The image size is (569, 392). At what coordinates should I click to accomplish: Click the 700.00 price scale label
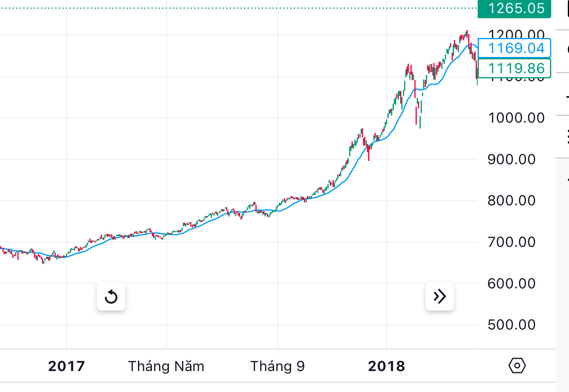[511, 242]
